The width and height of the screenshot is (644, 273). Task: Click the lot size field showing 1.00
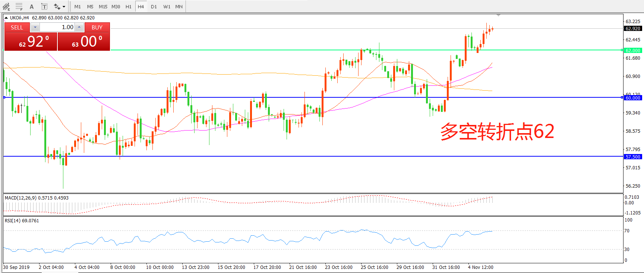(58, 27)
